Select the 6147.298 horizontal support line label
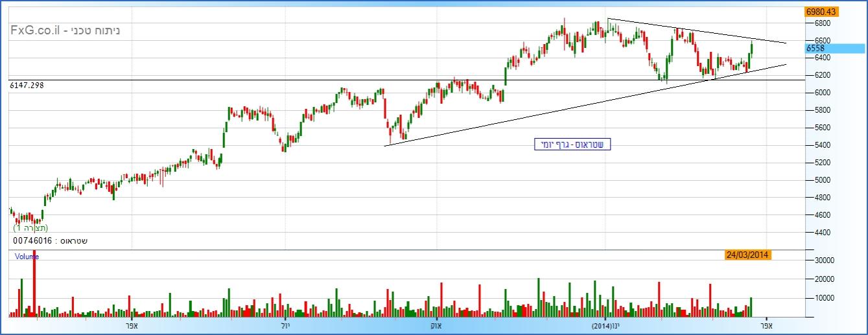Viewport: 868px width, 335px height. (x=27, y=85)
